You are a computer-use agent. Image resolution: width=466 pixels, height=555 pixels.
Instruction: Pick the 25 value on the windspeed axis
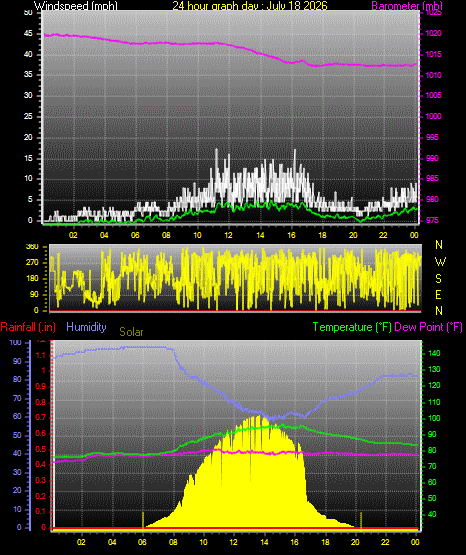coord(28,116)
